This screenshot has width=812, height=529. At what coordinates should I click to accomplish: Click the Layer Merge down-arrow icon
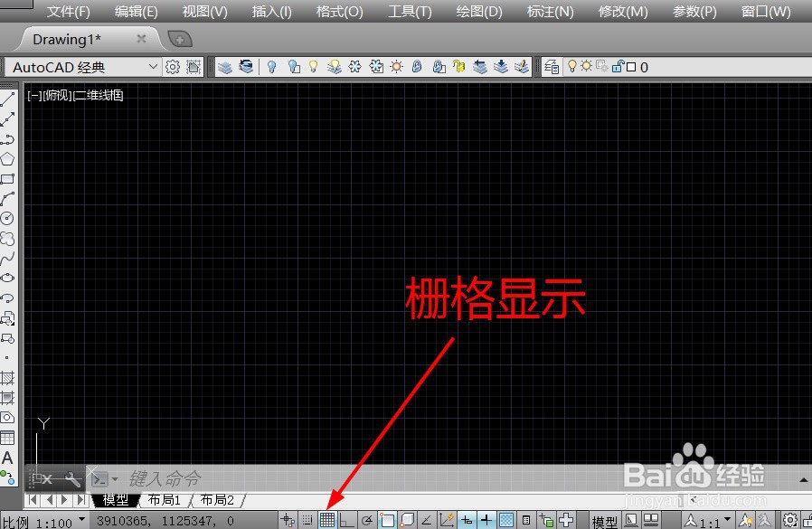point(501,67)
